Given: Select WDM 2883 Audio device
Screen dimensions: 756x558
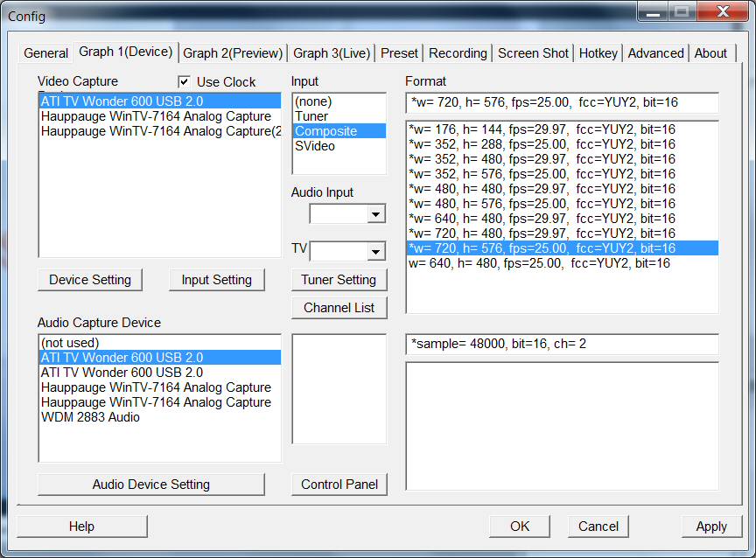Looking at the screenshot, I should (159, 417).
